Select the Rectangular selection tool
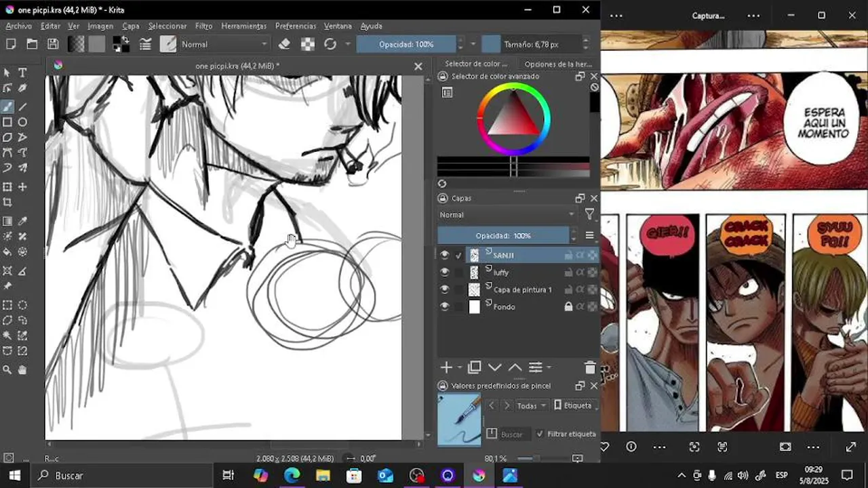The width and height of the screenshot is (868, 488). [x=7, y=305]
